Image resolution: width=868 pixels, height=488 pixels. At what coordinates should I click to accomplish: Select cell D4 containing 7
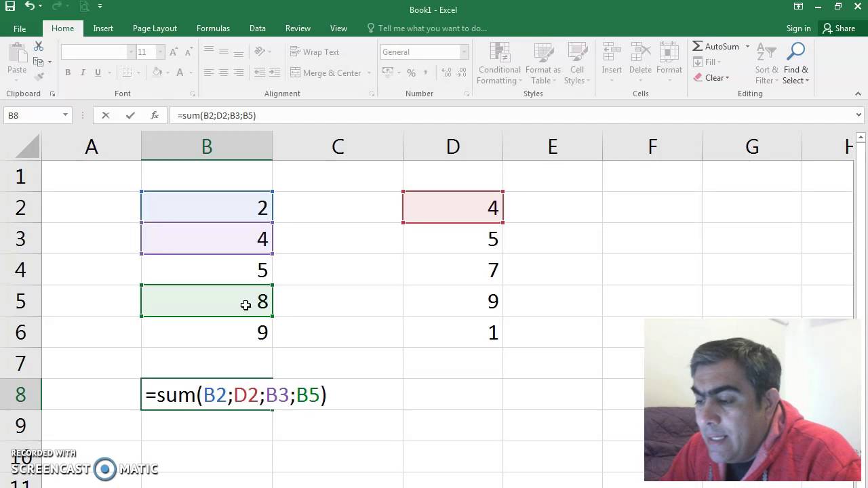coord(452,270)
